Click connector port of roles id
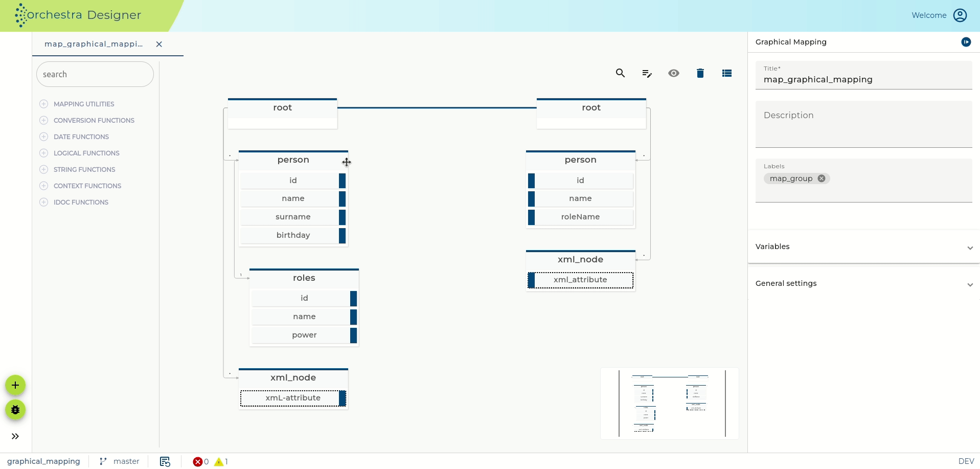Screen dimensions: 980x469 pos(354,298)
